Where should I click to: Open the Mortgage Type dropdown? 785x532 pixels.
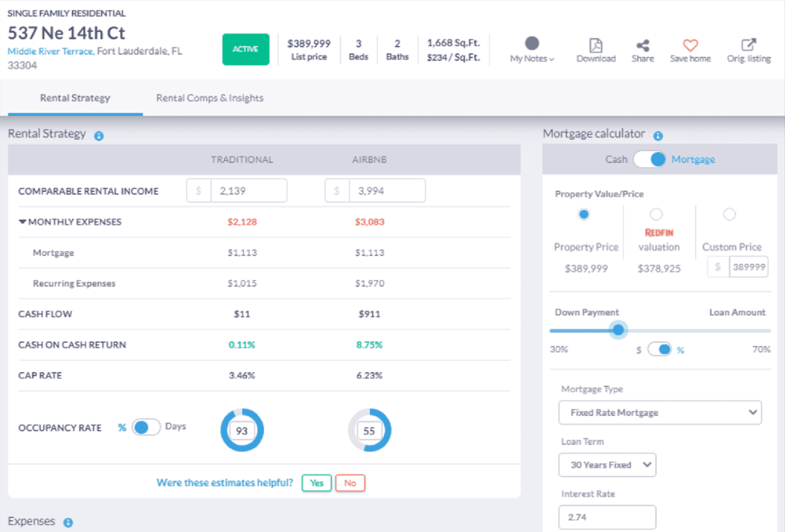(x=659, y=412)
